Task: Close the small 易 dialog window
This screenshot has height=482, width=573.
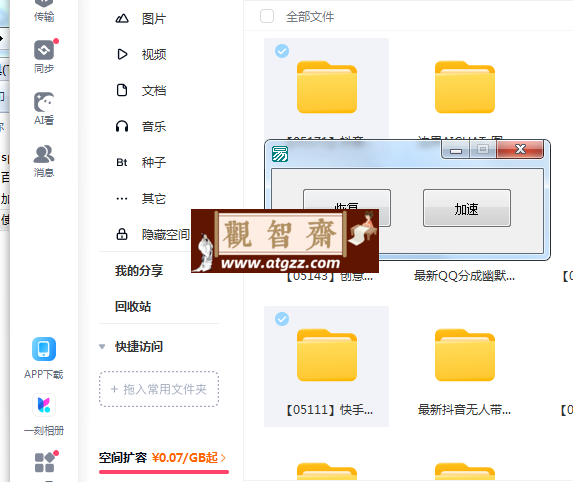Action: 520,149
